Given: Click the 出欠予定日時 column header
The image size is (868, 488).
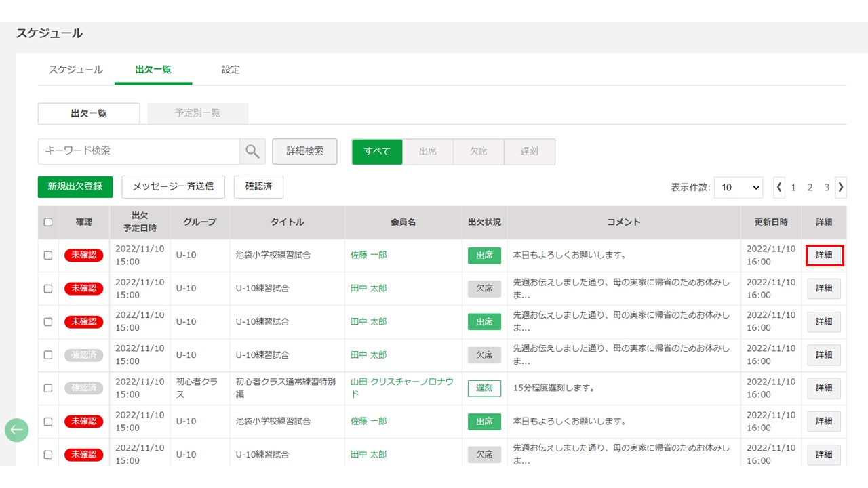Looking at the screenshot, I should point(140,222).
